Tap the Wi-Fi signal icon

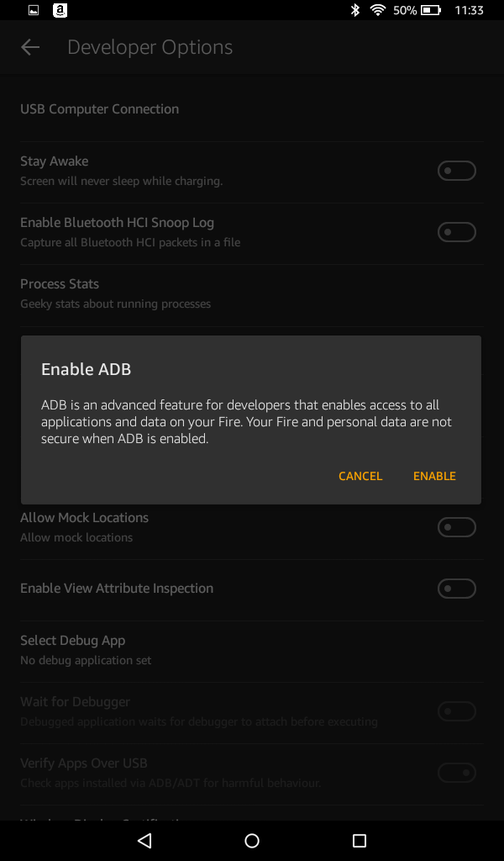tap(375, 10)
